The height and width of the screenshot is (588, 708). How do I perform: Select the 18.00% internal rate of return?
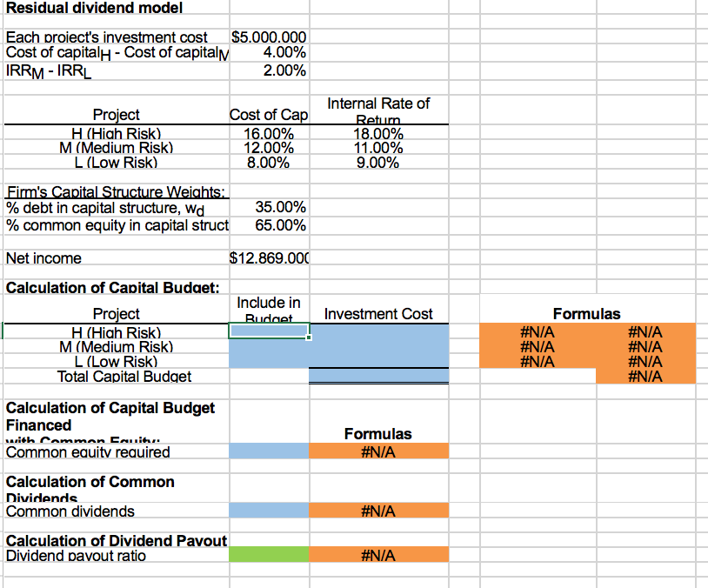tap(378, 134)
